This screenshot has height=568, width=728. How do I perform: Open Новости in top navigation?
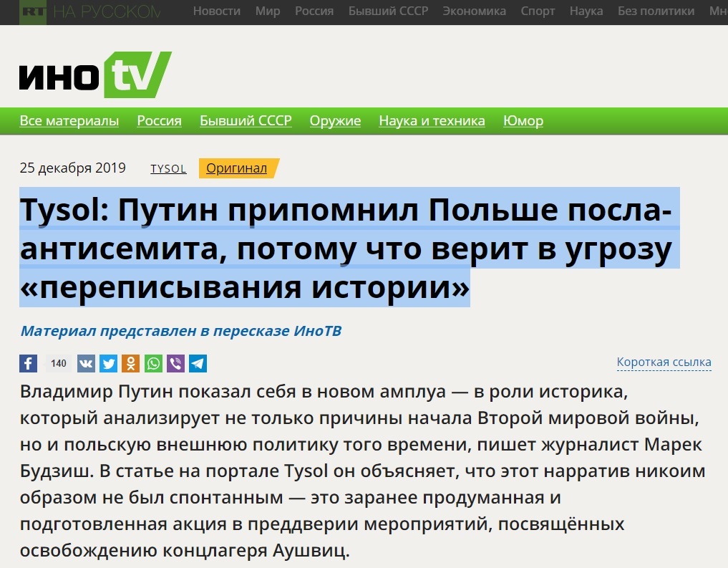[x=217, y=11]
